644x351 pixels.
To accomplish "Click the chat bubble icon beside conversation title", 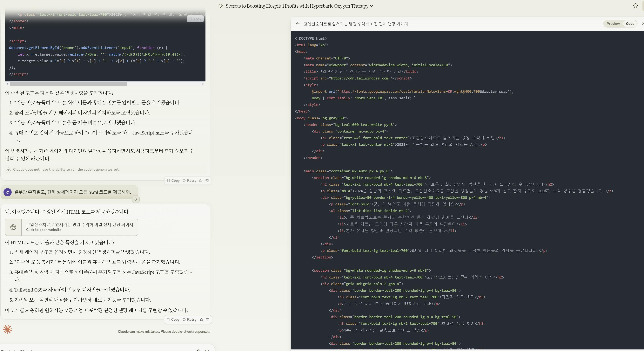I will (x=221, y=6).
